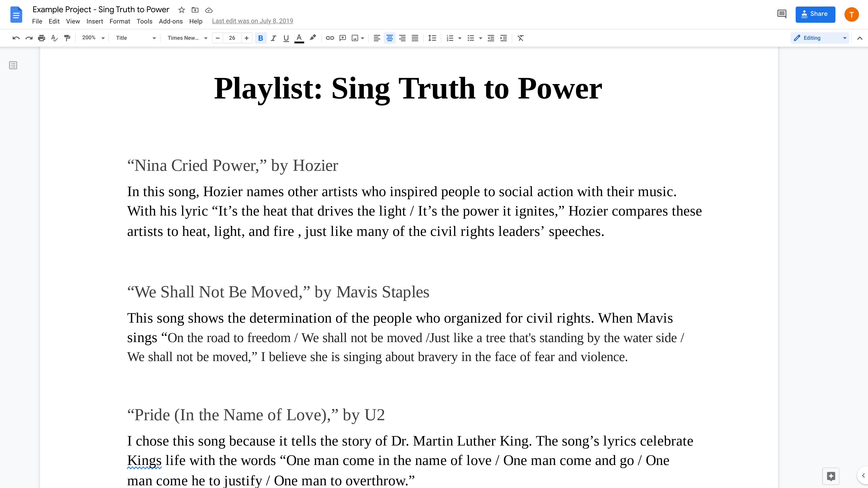Select the highlight color tool
Screen dimensions: 868x488
pyautogui.click(x=313, y=38)
